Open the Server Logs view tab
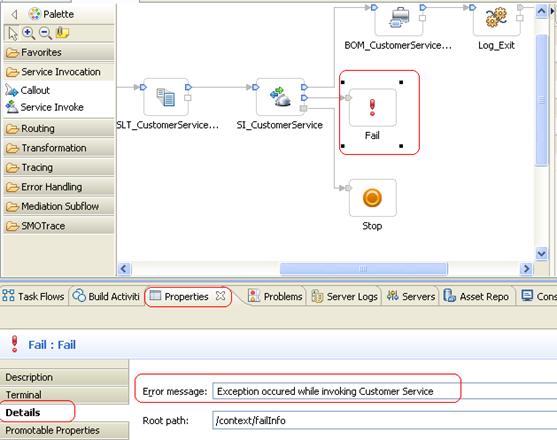Viewport: 557px width, 440px height. [x=344, y=296]
